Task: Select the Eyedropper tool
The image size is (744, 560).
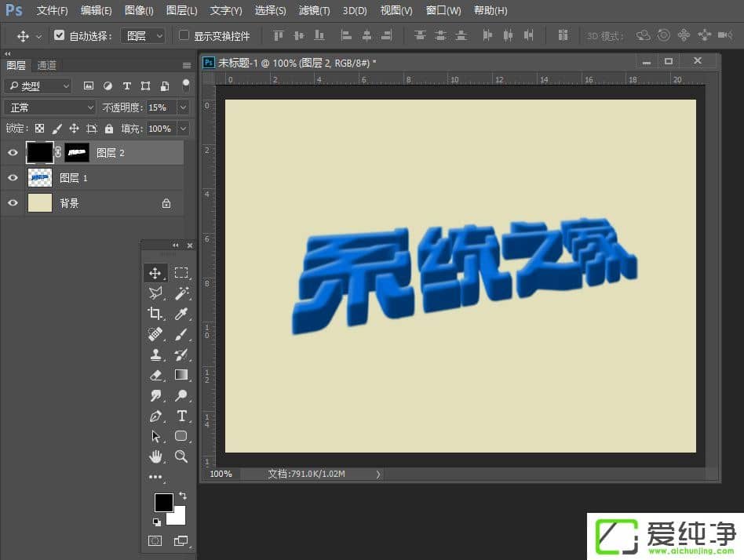Action: pos(181,314)
